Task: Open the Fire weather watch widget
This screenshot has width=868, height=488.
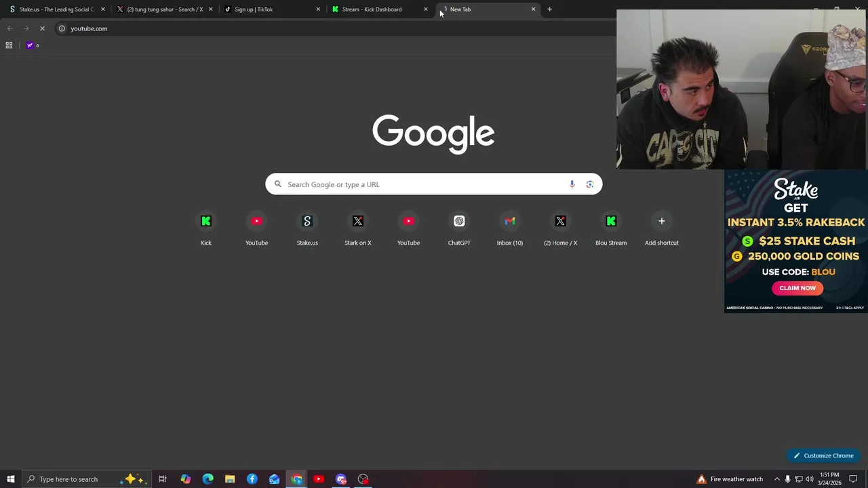Action: point(729,479)
